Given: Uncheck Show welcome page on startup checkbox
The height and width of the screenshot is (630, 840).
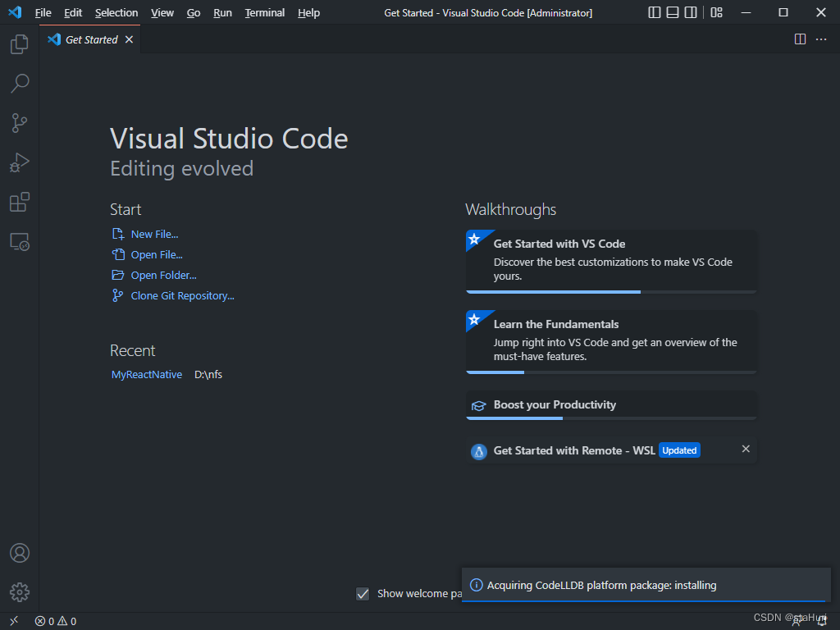Looking at the screenshot, I should pos(363,594).
